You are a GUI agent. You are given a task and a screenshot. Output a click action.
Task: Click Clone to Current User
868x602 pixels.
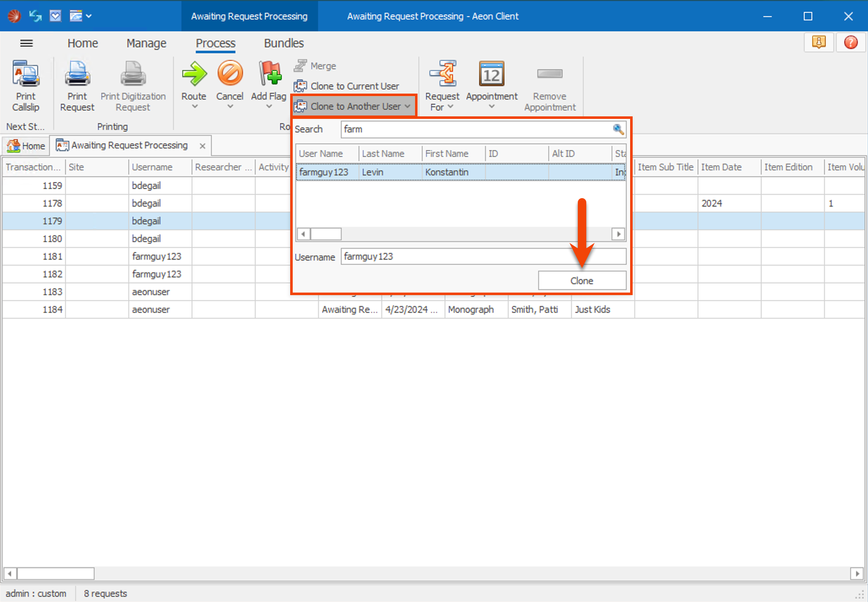354,86
